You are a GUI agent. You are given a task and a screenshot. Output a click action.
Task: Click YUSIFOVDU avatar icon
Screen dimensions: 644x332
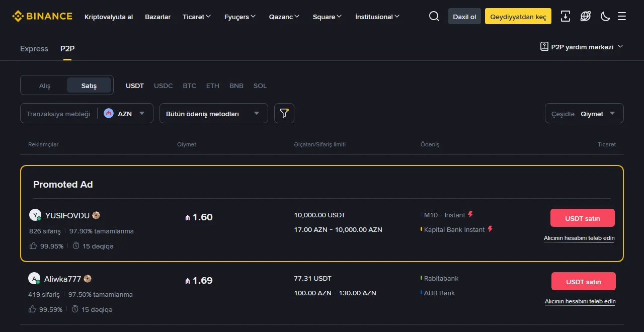click(x=35, y=215)
